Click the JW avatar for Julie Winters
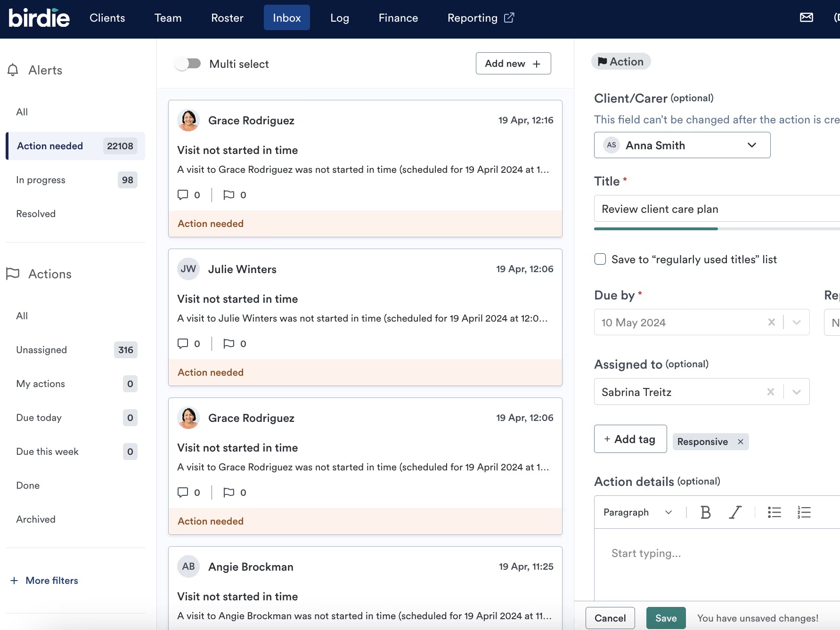The image size is (840, 630). click(x=188, y=269)
